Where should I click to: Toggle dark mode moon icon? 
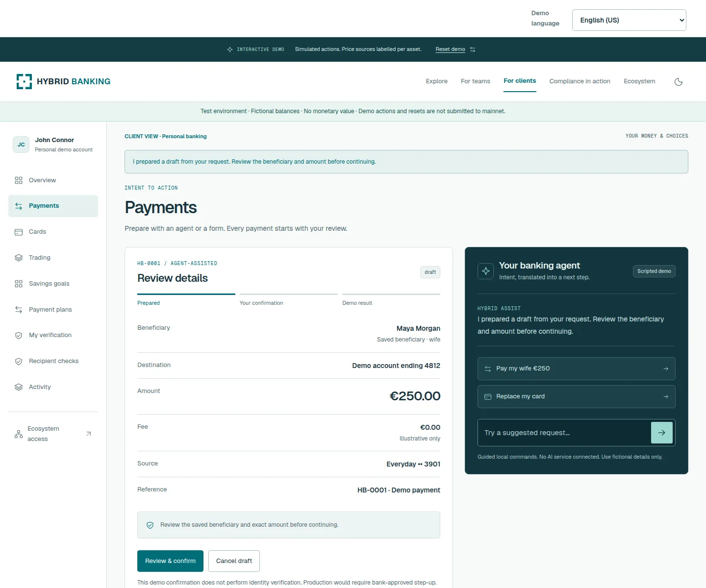pos(679,82)
